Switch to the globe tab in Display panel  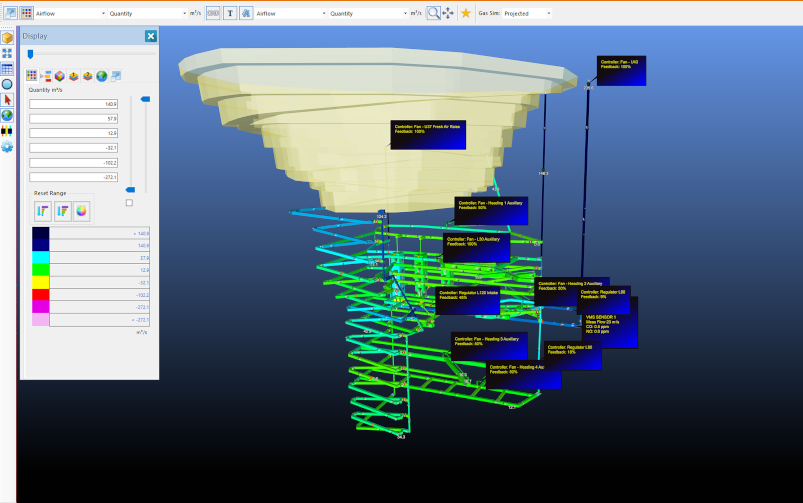tap(102, 76)
